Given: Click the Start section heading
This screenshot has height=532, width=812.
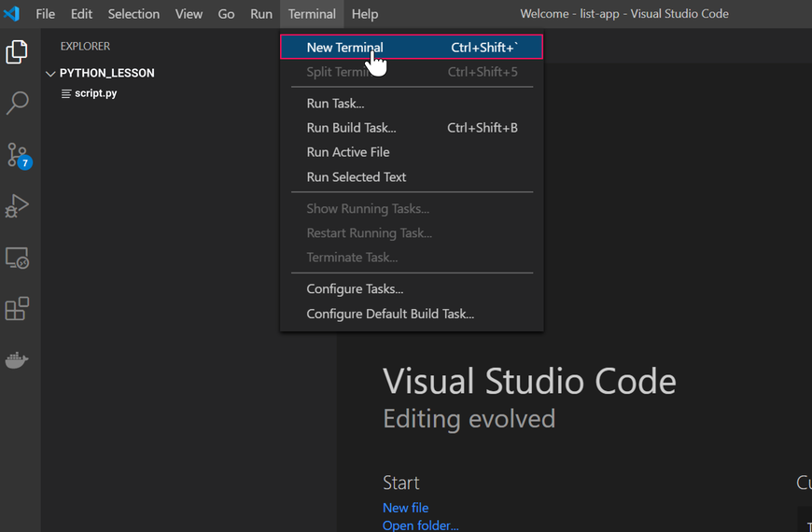Looking at the screenshot, I should (x=400, y=483).
